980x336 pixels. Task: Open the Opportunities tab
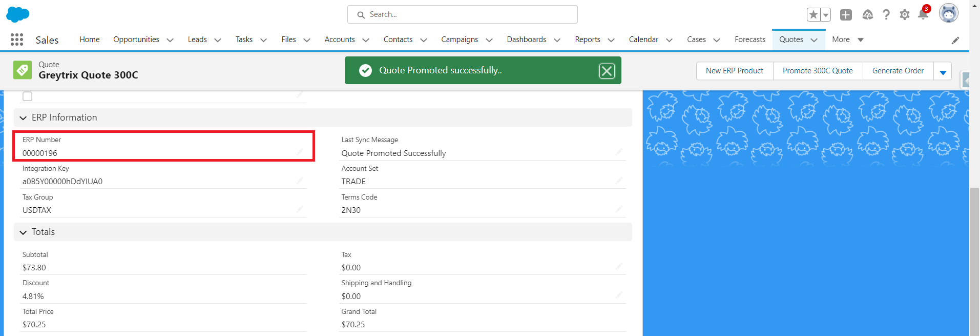tap(136, 39)
